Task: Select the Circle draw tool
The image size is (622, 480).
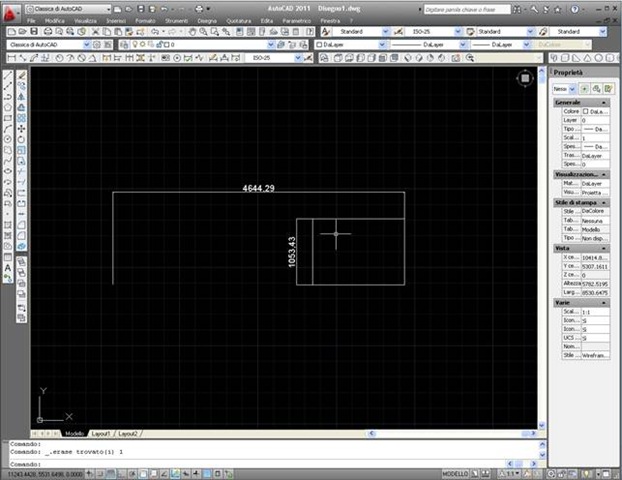Action: tap(8, 139)
